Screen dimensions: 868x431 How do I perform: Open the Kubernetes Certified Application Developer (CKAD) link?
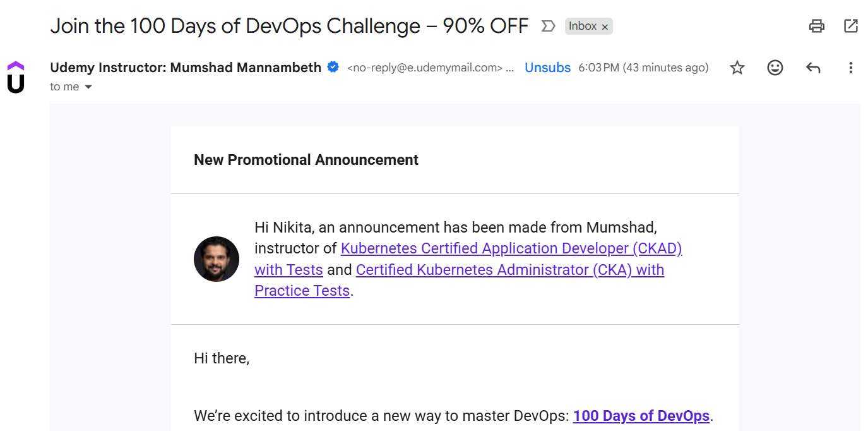511,248
